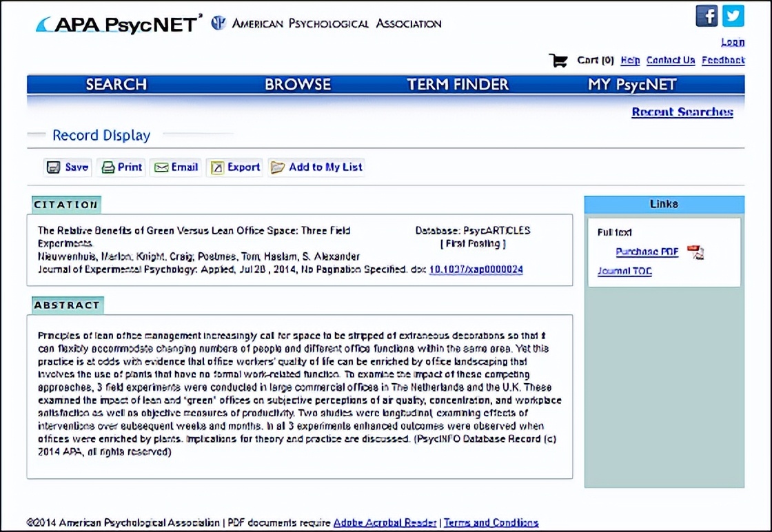Click the '[ First Posting ]' text

(x=473, y=244)
